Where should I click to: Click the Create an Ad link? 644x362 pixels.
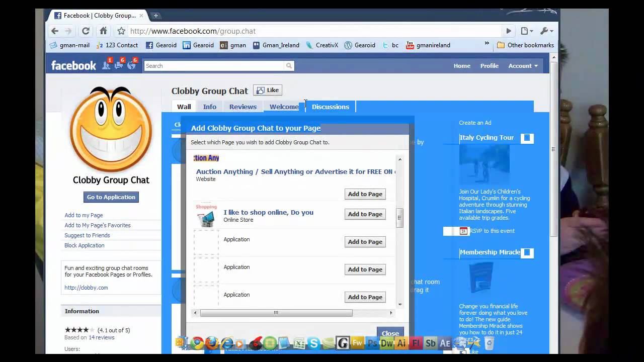[x=475, y=123]
